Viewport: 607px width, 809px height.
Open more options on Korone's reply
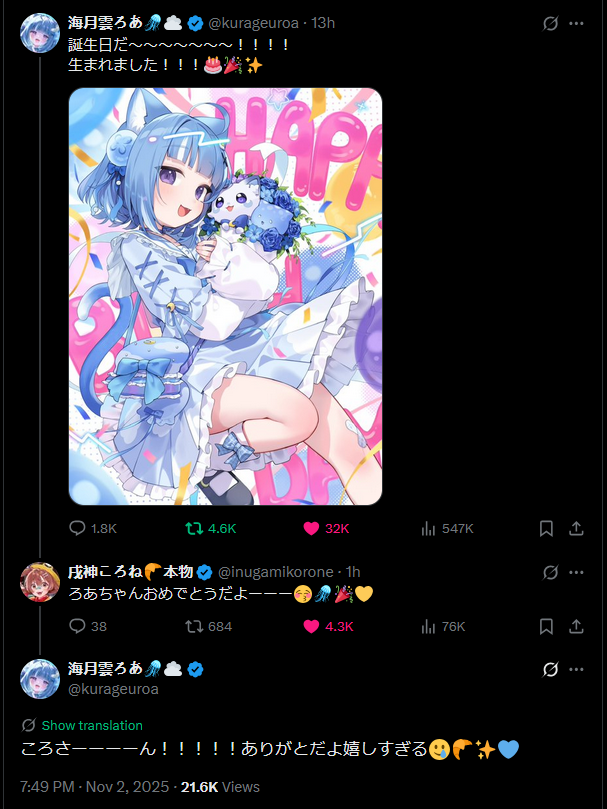point(576,572)
